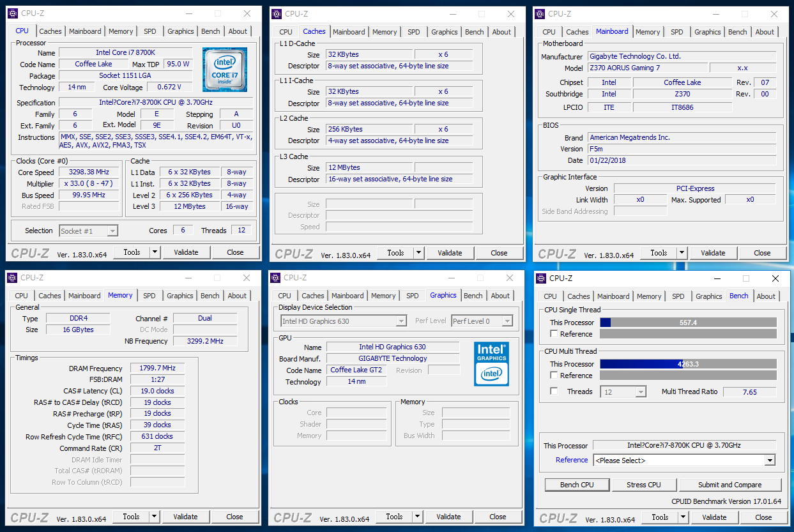The width and height of the screenshot is (794, 532).
Task: Click the DRAM Frequency value field
Action: pos(157,369)
